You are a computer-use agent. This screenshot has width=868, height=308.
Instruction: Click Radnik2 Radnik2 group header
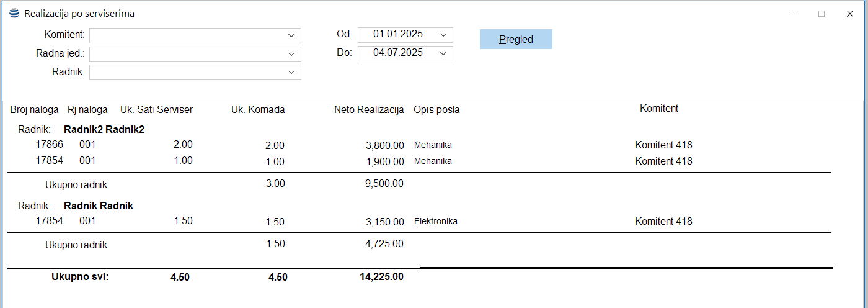[x=104, y=130]
